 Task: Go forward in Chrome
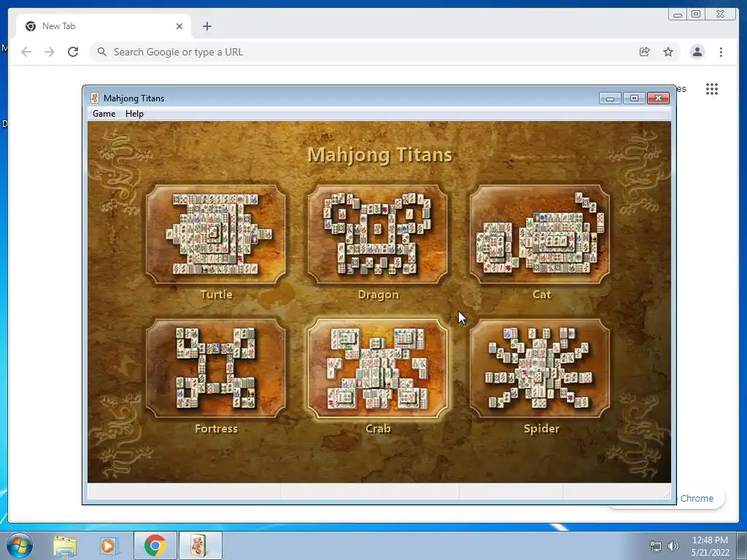click(50, 52)
